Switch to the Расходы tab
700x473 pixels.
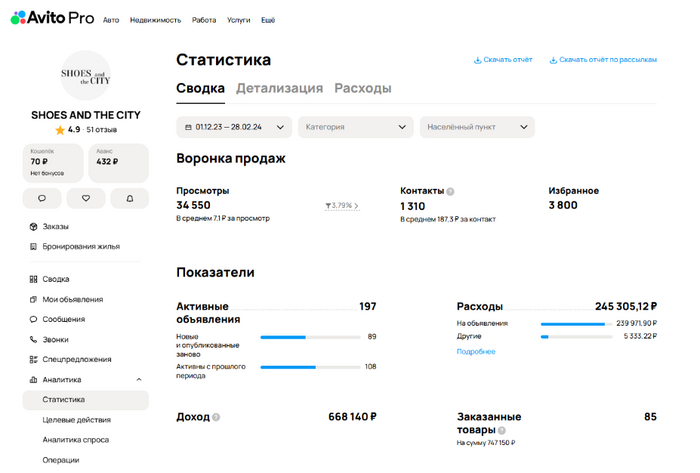pos(362,88)
